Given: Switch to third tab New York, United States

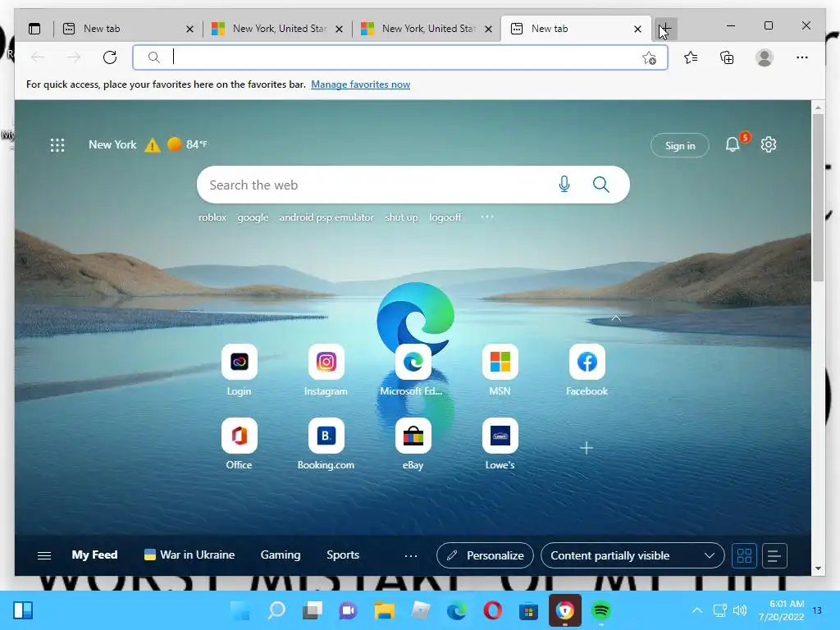Looking at the screenshot, I should [x=427, y=29].
